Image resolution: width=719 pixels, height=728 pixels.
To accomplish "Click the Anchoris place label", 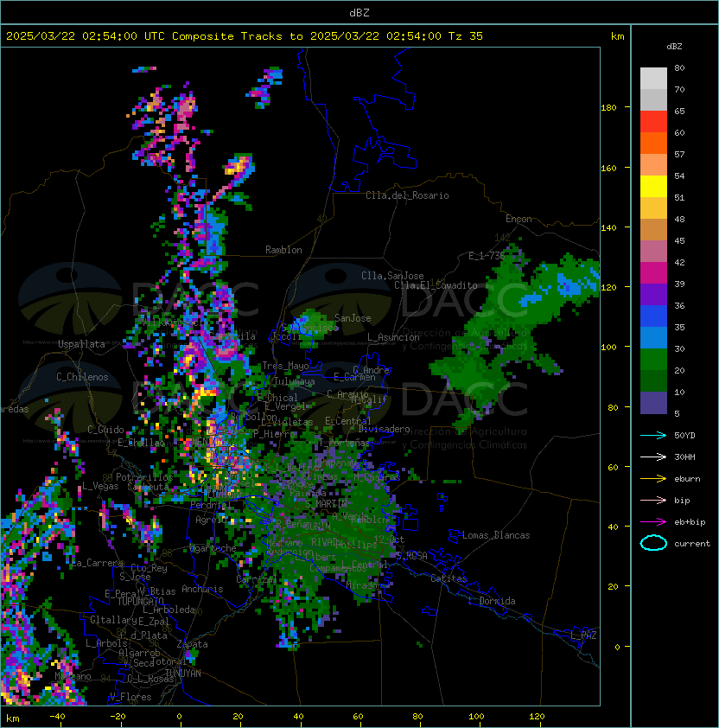I will [x=202, y=589].
